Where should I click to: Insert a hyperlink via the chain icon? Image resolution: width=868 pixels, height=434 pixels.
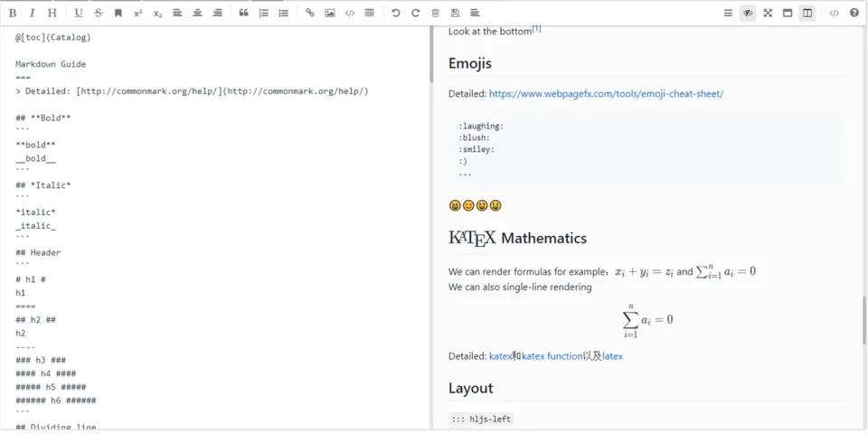310,14
